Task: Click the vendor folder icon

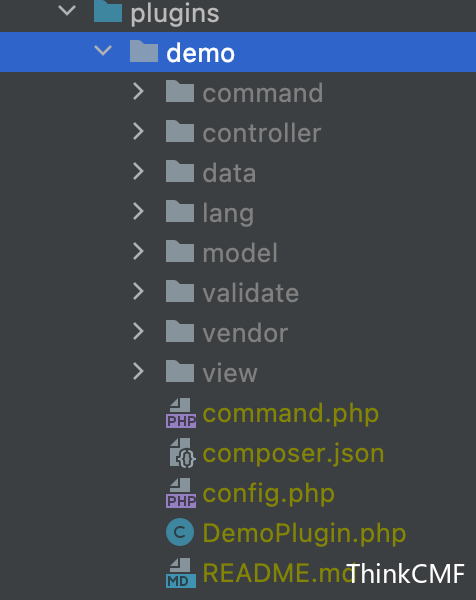Action: click(180, 331)
